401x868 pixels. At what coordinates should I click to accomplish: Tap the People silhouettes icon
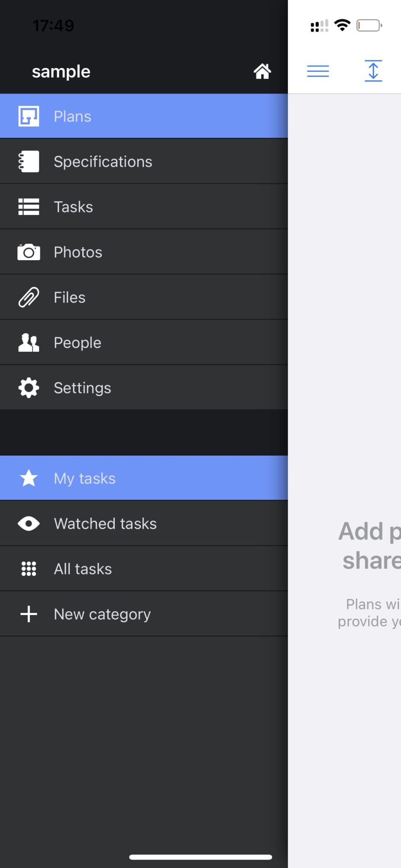pos(29,342)
